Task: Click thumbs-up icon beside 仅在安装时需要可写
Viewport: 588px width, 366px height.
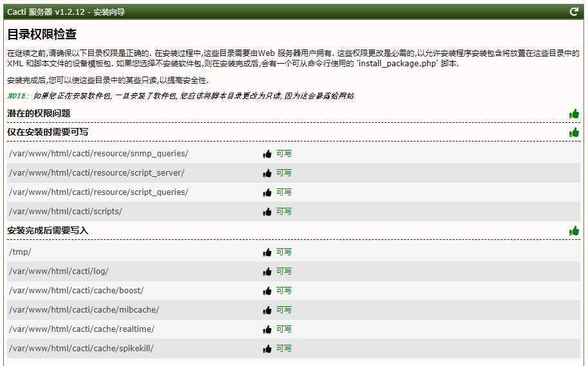Action: pos(574,133)
